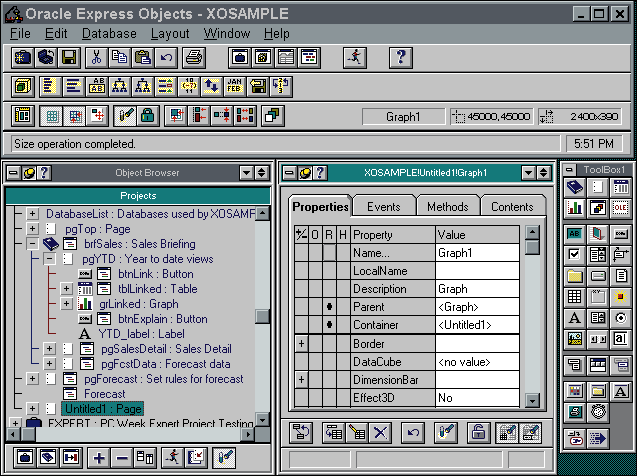The image size is (637, 476).
Task: Click the AB text format icon
Action: (x=97, y=86)
